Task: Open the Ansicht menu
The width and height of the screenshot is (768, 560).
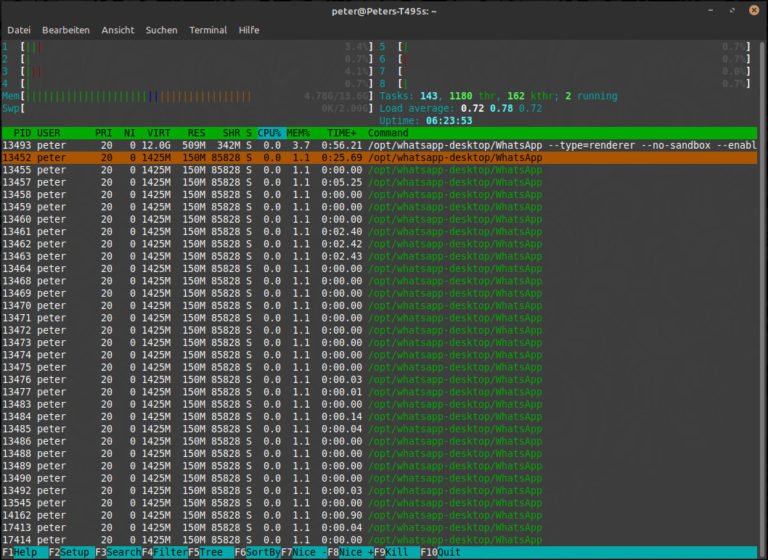Action: click(x=118, y=30)
